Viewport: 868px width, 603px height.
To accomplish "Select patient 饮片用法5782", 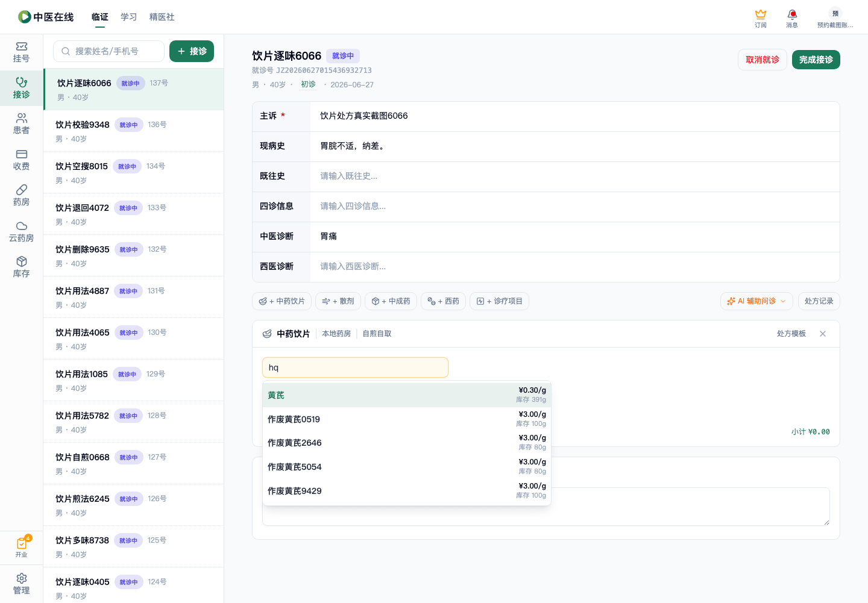I will pos(134,422).
